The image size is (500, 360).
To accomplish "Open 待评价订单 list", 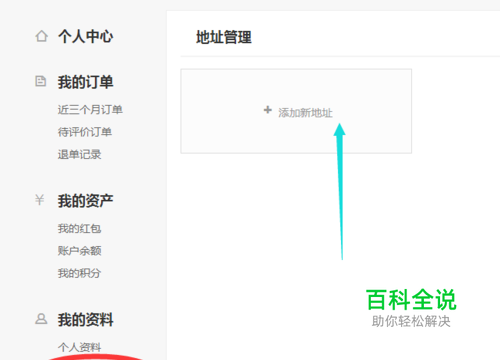I will [x=85, y=132].
